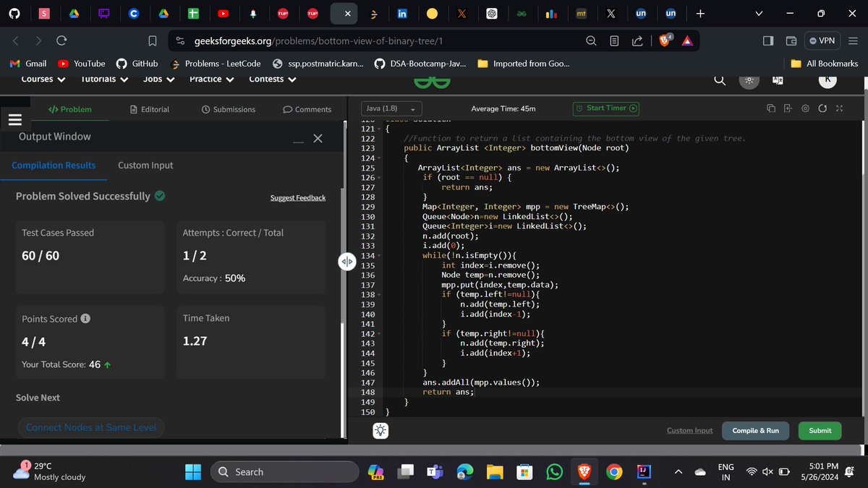868x488 pixels.
Task: Switch to the Editorial tab
Action: [x=150, y=109]
